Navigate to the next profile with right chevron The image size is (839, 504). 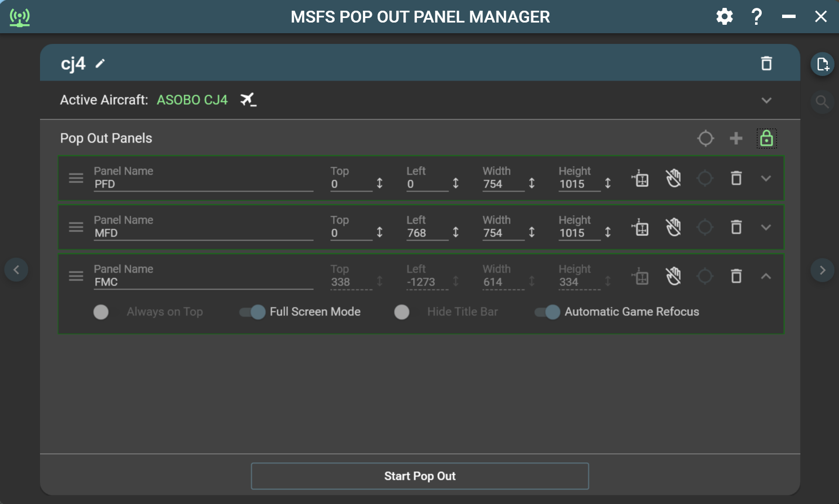click(822, 269)
